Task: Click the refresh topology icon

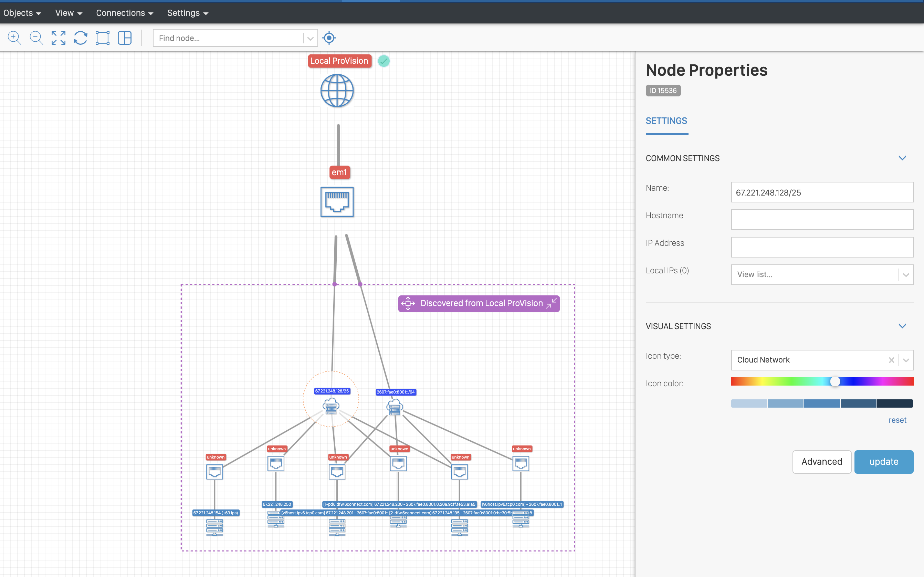Action: 81,38
